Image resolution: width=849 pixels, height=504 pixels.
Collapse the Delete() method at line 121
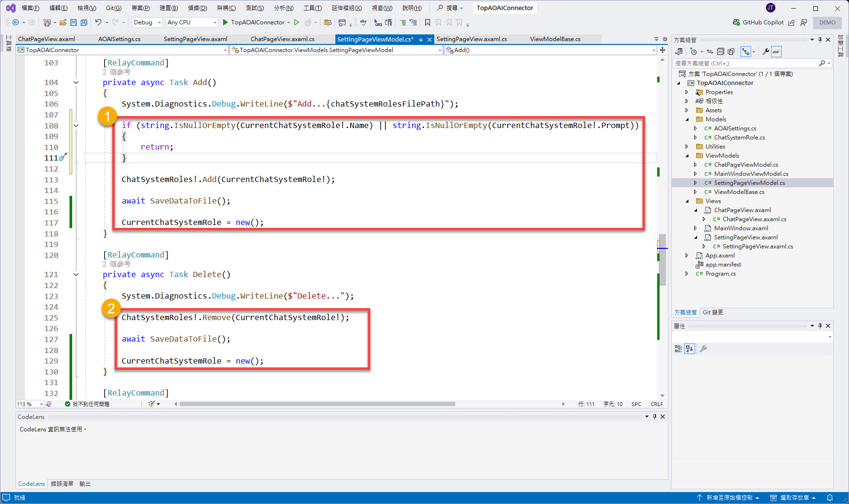click(x=76, y=275)
